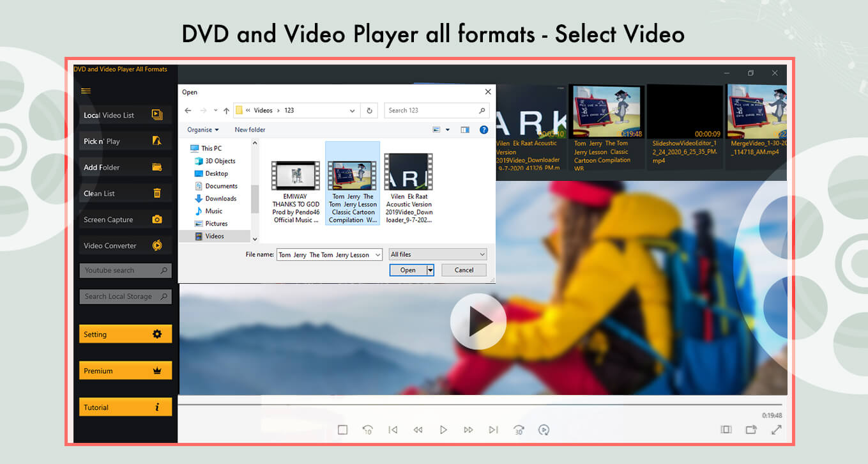Viewport: 868px width, 464px height.
Task: Go back in the Open dialog
Action: click(x=188, y=111)
